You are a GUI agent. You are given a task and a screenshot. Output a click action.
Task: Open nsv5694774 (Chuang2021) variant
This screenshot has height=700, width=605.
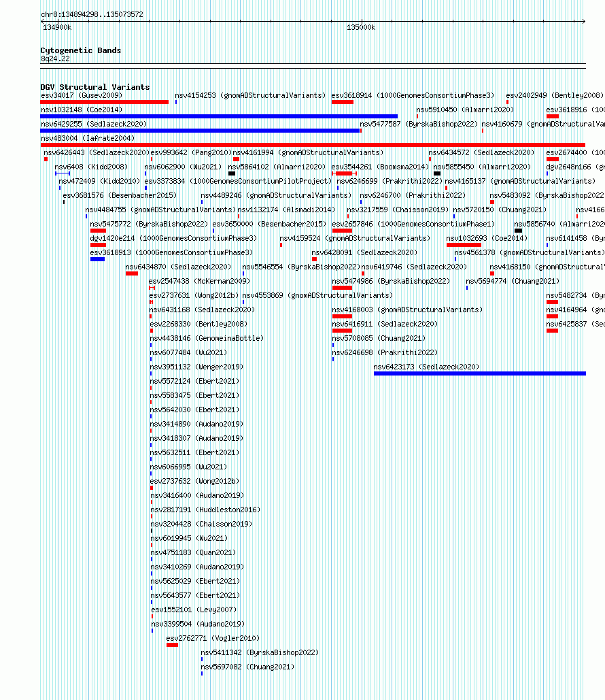512,281
